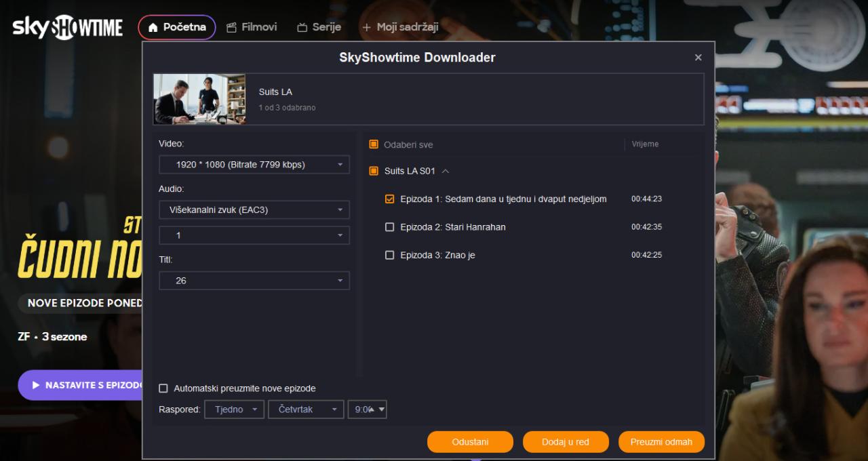Click the '1 od 3 odabrano' text
Image resolution: width=868 pixels, height=461 pixels.
287,108
